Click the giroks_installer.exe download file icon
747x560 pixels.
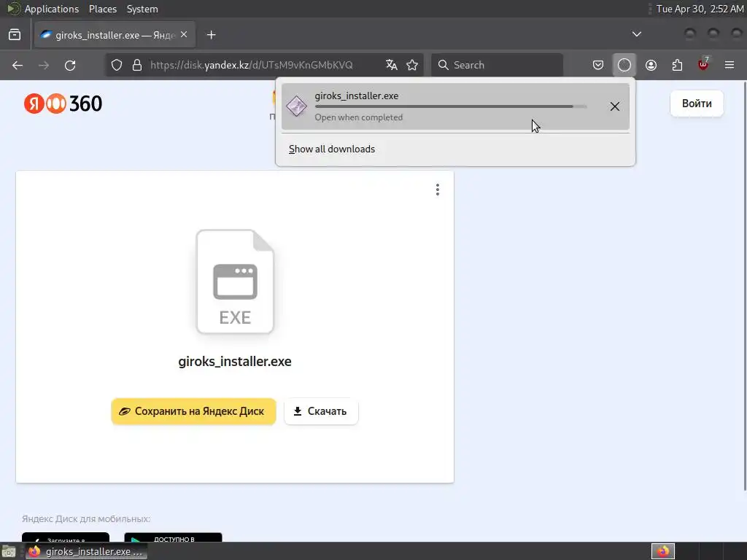click(x=296, y=106)
